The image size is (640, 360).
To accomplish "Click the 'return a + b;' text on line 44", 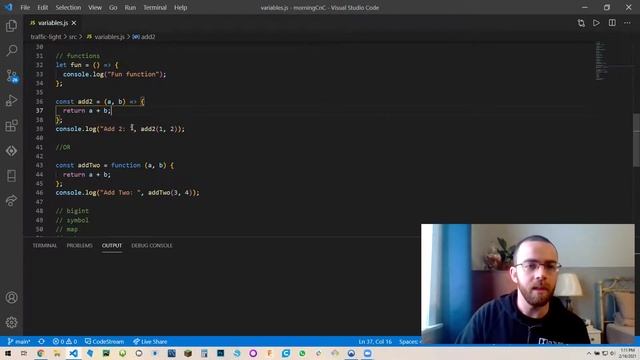I will (x=87, y=174).
